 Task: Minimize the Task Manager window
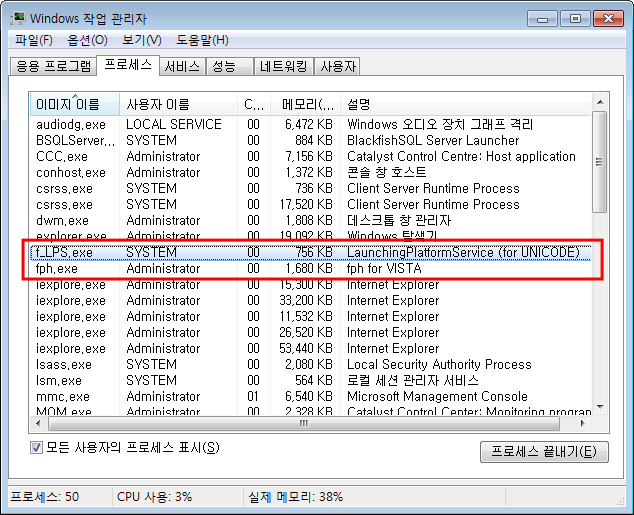pyautogui.click(x=543, y=19)
